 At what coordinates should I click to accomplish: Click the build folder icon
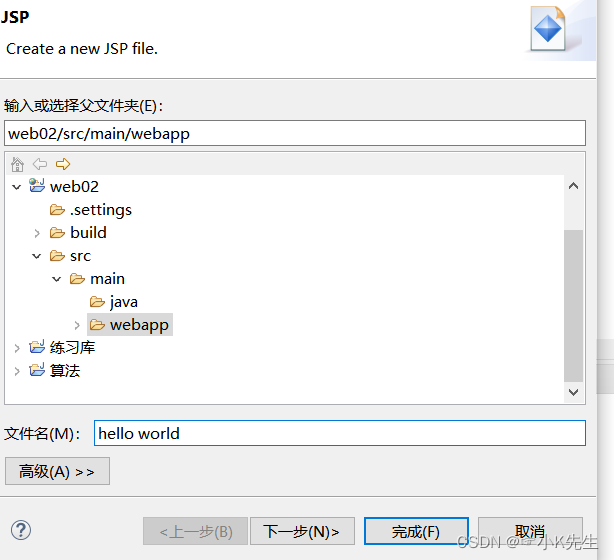(57, 233)
